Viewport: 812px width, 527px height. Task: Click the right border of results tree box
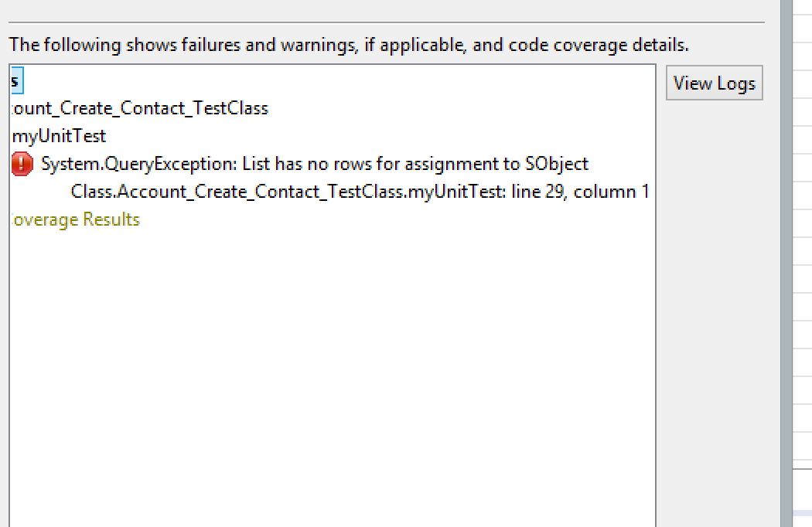coord(655,309)
